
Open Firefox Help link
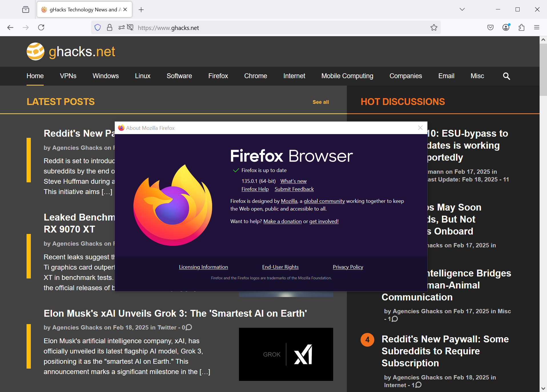pyautogui.click(x=255, y=189)
